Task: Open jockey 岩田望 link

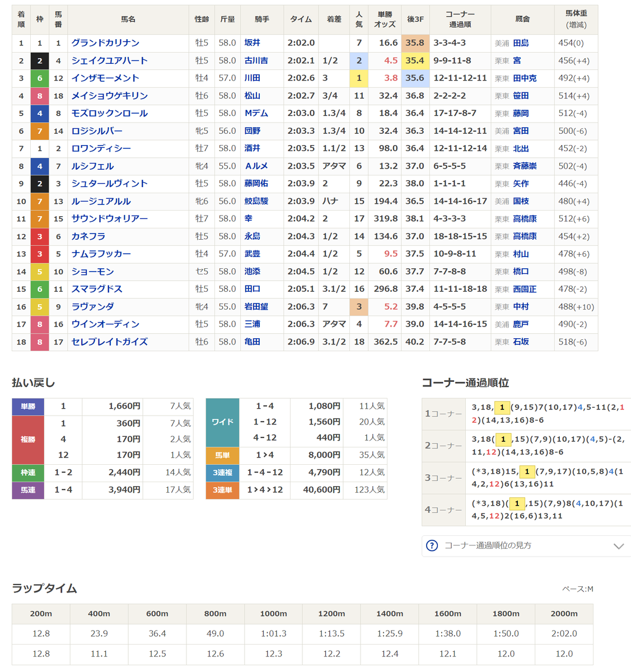Action: coord(256,307)
